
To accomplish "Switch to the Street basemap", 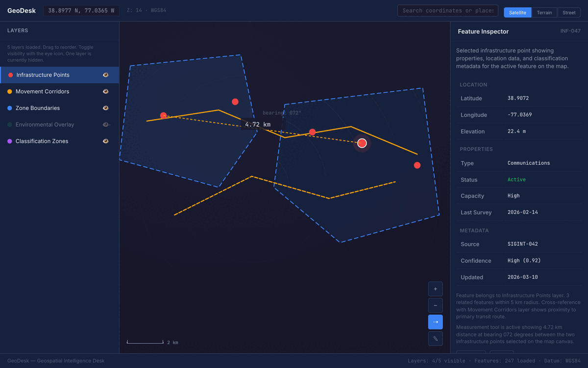I will point(569,12).
